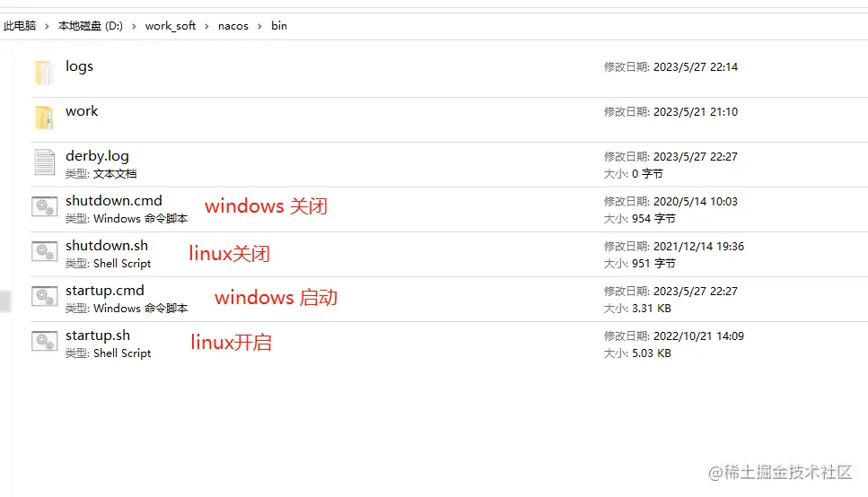Select the derby.log file name

pyautogui.click(x=97, y=156)
